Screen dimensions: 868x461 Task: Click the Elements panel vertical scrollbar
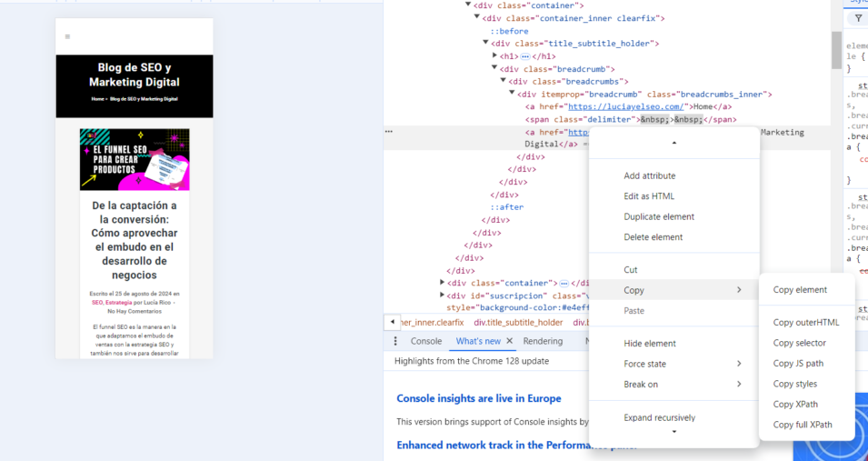click(836, 50)
